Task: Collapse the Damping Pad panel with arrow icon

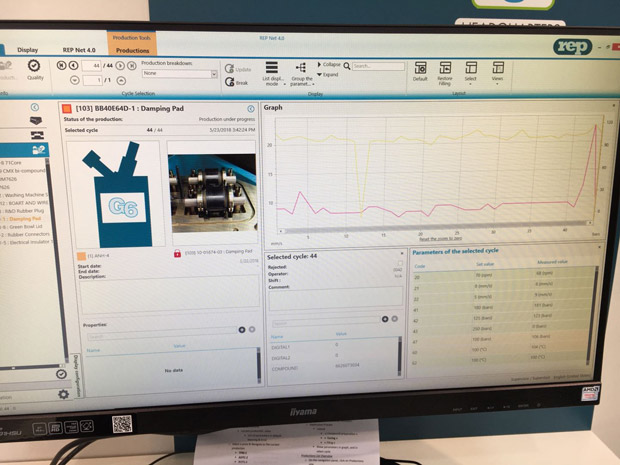Action: pyautogui.click(x=251, y=109)
